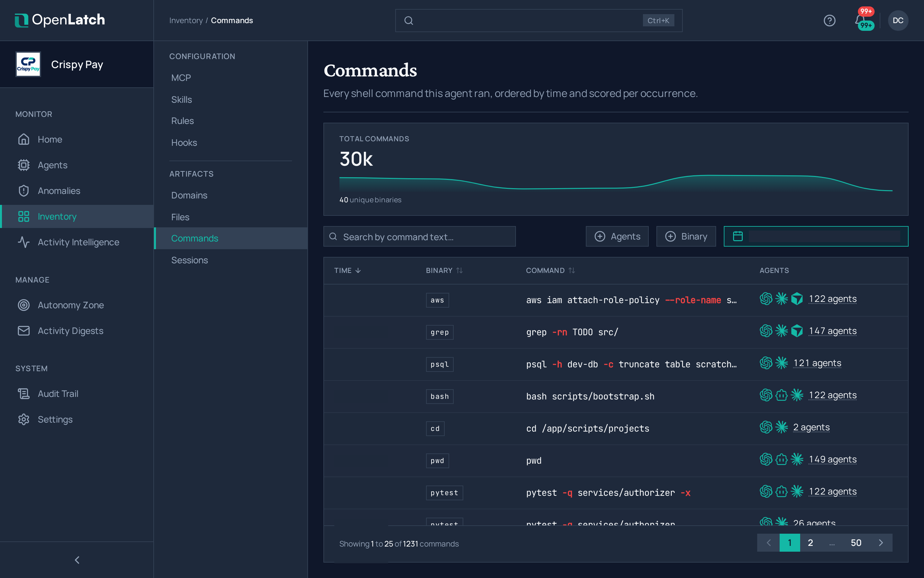Click the robot agent icon in the pwd row
Screen dimensions: 924x578
(781, 459)
